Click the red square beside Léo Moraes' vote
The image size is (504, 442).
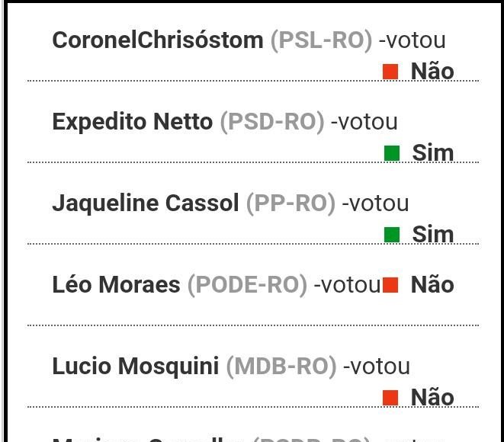(390, 285)
